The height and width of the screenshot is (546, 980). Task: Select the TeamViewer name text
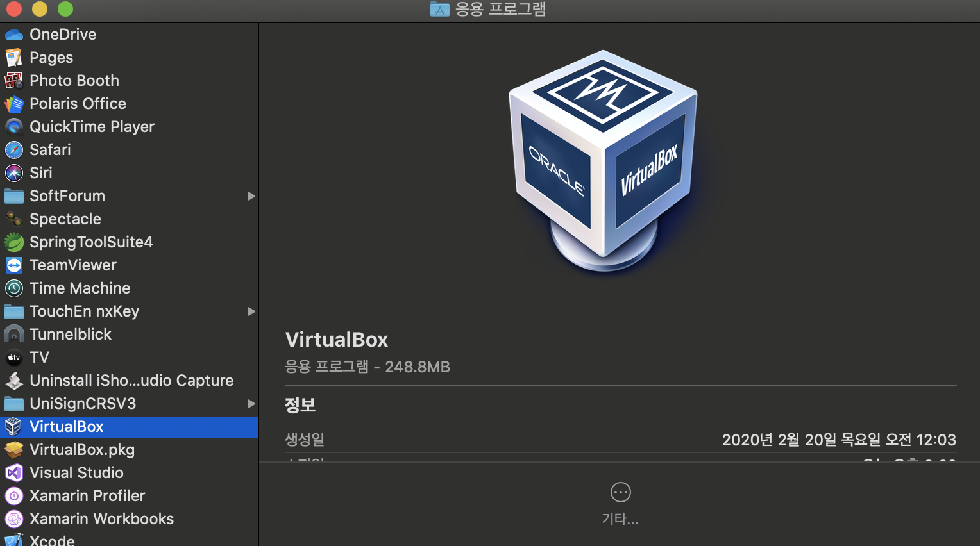click(x=73, y=265)
